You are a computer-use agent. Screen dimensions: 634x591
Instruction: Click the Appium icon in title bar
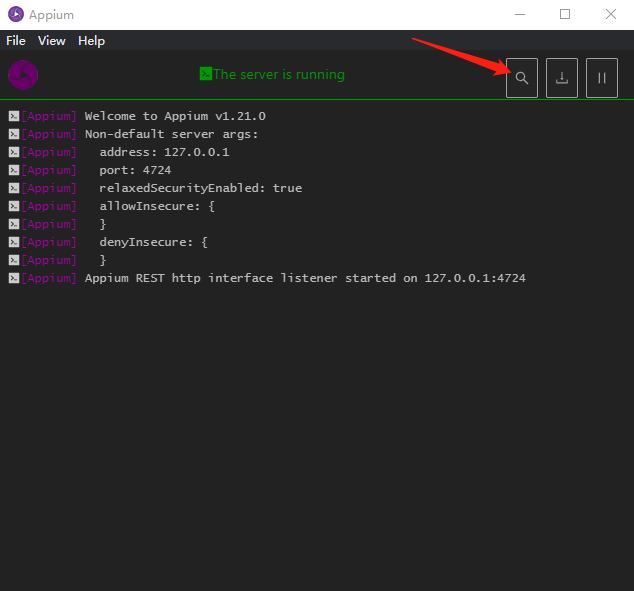16,15
